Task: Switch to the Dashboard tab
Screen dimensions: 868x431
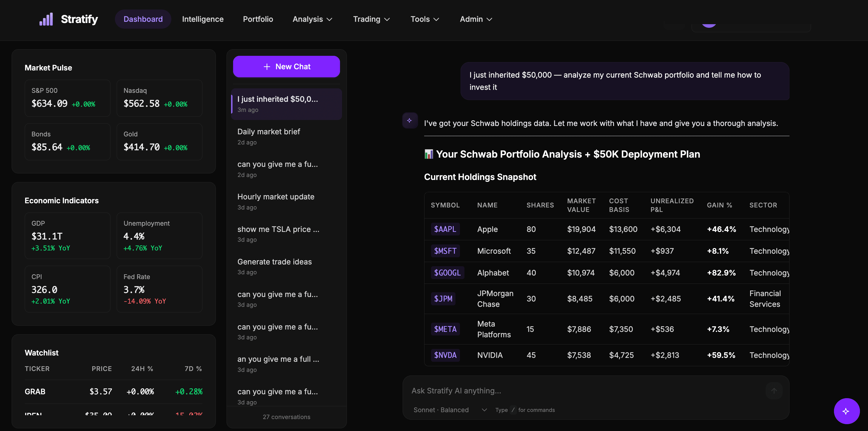Action: click(x=143, y=19)
